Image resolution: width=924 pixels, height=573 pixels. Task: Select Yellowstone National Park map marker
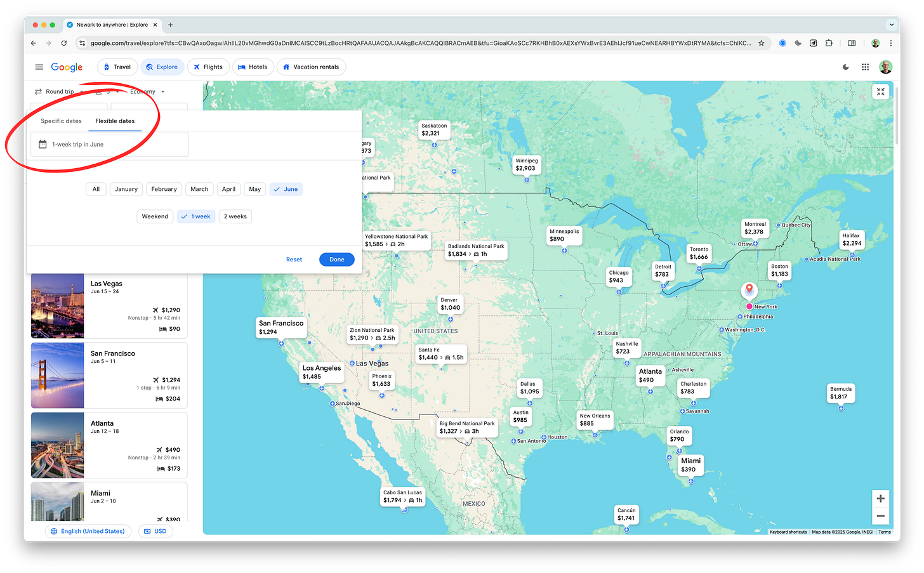coord(396,240)
